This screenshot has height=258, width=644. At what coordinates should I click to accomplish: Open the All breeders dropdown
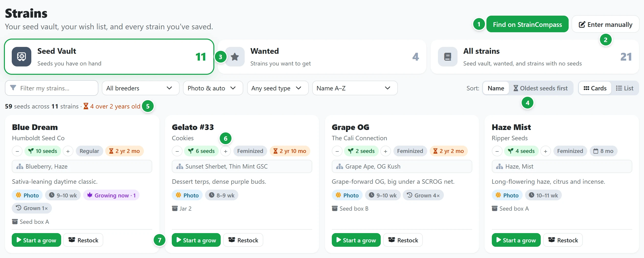[x=140, y=88]
